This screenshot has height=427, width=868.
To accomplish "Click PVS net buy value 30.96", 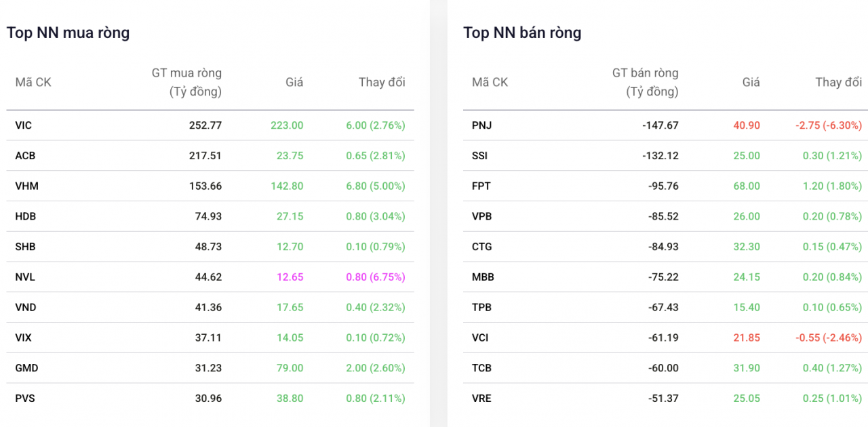I will 208,399.
